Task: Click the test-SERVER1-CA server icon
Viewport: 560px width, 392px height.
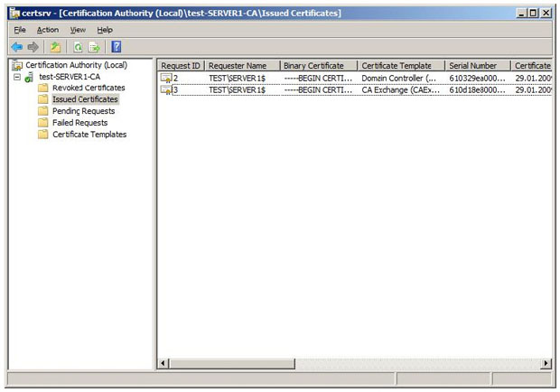Action: click(29, 77)
